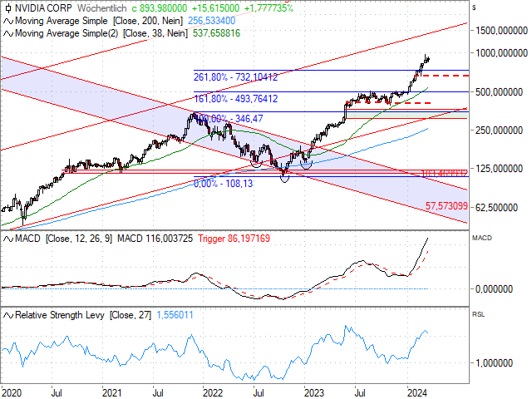The height and width of the screenshot is (399, 532).
Task: Click the 200 moving average value 256,533400
Action: (x=212, y=21)
